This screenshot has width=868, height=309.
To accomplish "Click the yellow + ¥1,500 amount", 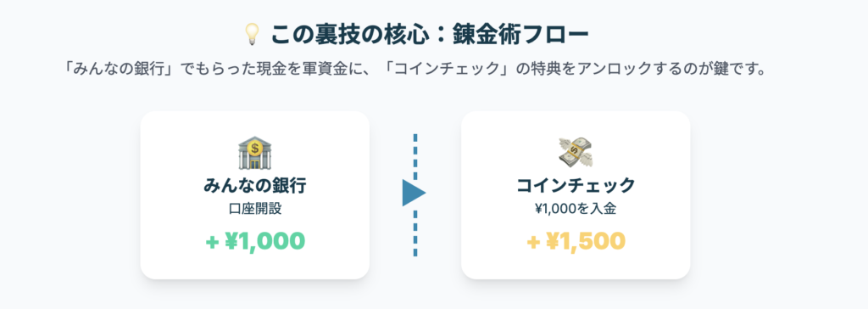I will pyautogui.click(x=576, y=241).
